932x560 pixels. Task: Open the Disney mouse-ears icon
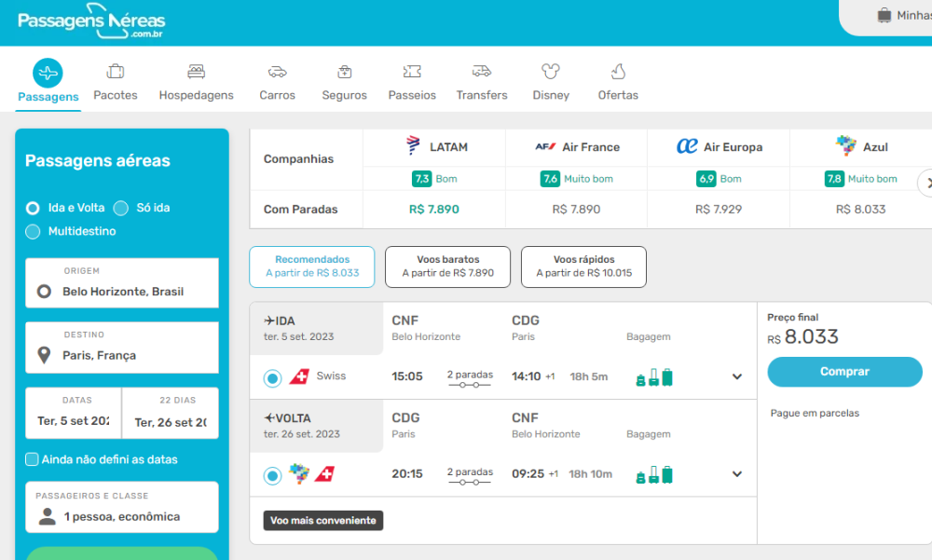[x=551, y=72]
